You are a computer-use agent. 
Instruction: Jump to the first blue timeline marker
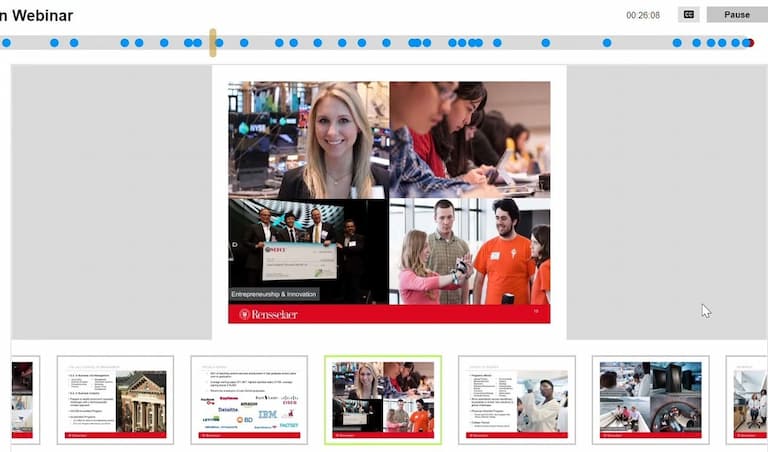click(6, 43)
